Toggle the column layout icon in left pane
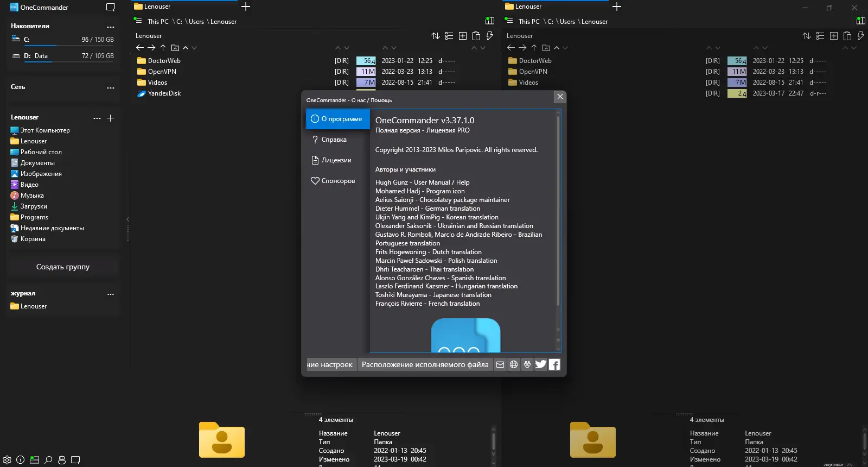The height and width of the screenshot is (467, 868). click(x=490, y=21)
